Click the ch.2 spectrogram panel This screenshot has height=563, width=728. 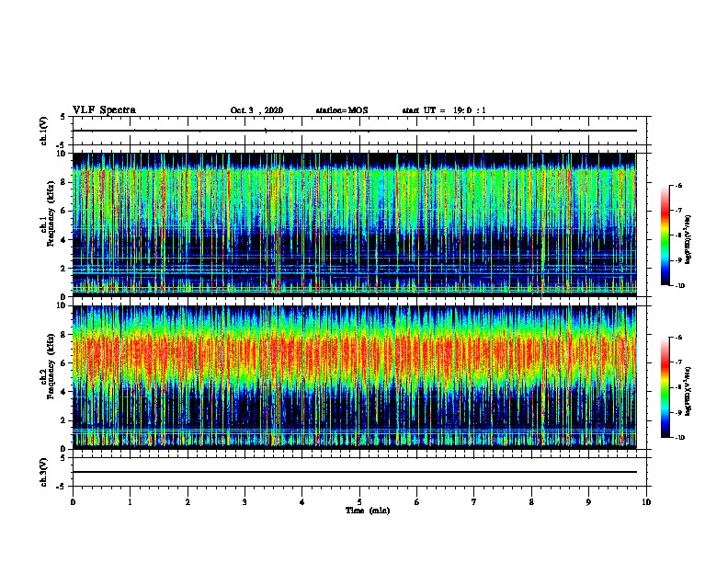[x=354, y=377]
